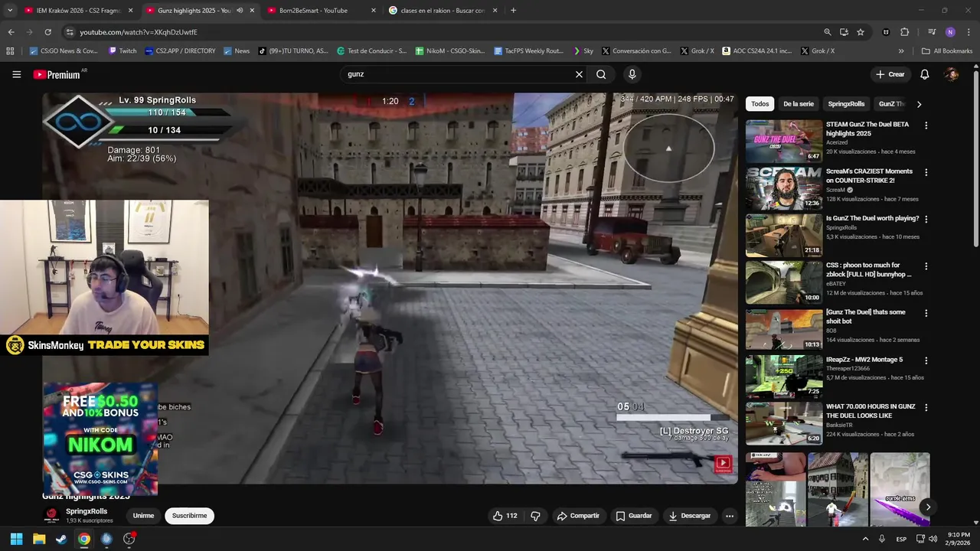Mute the Gunz highlights tab audio

[240, 11]
